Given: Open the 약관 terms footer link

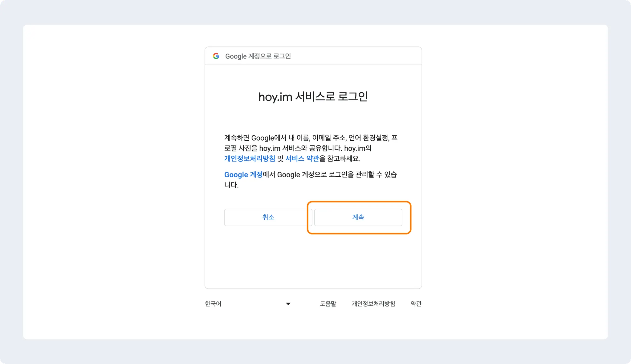Looking at the screenshot, I should (416, 304).
